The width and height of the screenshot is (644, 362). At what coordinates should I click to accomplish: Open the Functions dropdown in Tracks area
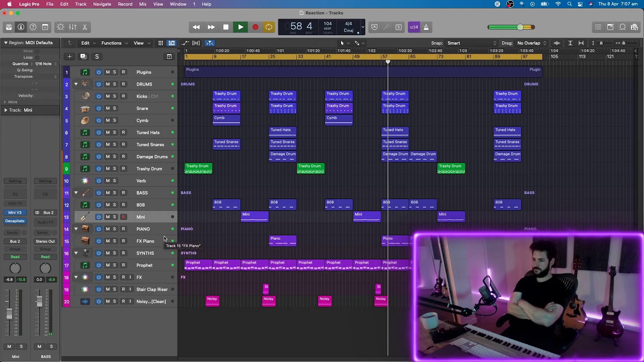[114, 43]
